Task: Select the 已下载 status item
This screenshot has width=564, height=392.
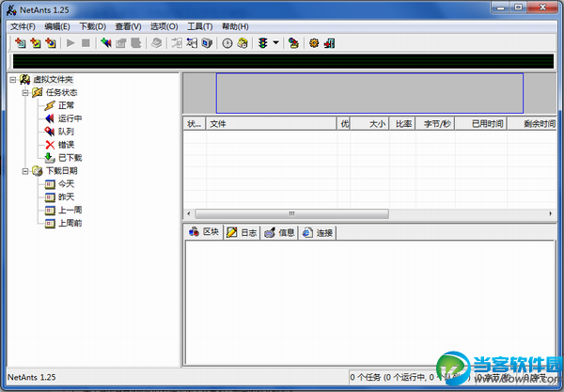Action: (70, 158)
